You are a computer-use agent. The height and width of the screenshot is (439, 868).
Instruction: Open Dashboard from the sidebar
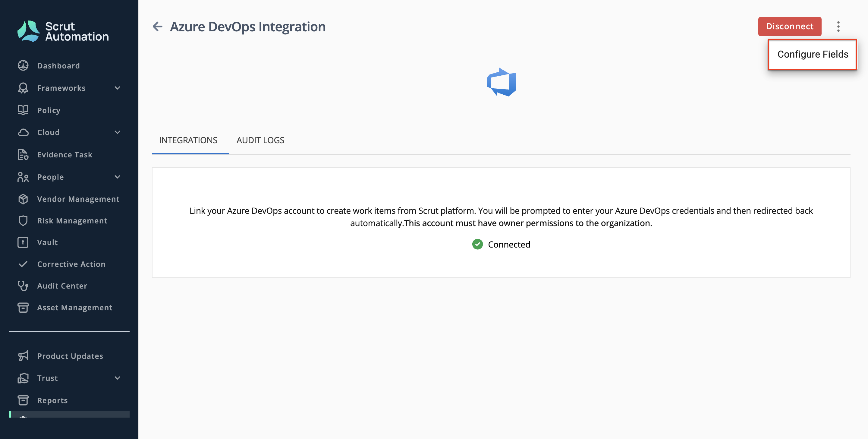pyautogui.click(x=58, y=65)
